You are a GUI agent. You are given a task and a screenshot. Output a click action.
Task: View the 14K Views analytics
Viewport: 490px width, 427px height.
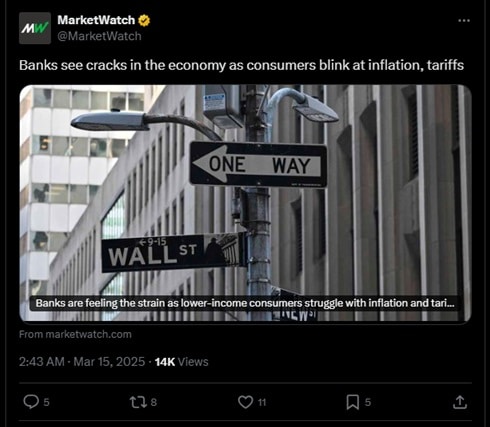tap(182, 362)
